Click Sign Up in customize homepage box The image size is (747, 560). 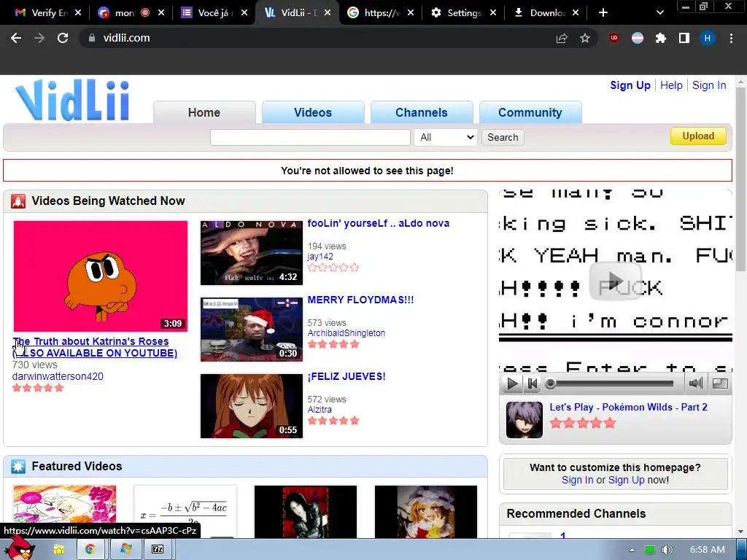627,480
